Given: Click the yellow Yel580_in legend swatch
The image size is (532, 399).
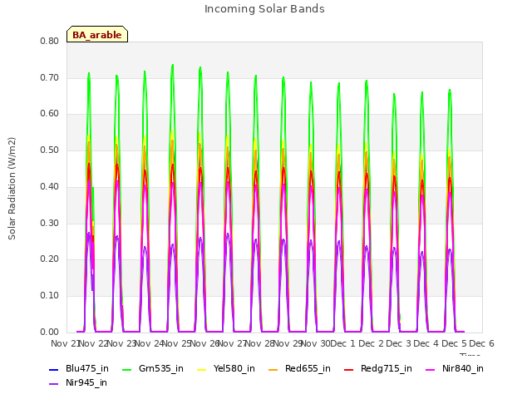Looking at the screenshot, I should [x=201, y=369].
